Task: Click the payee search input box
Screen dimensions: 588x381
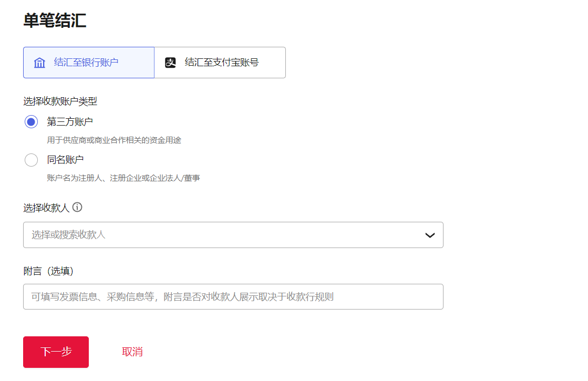Action: [210, 235]
